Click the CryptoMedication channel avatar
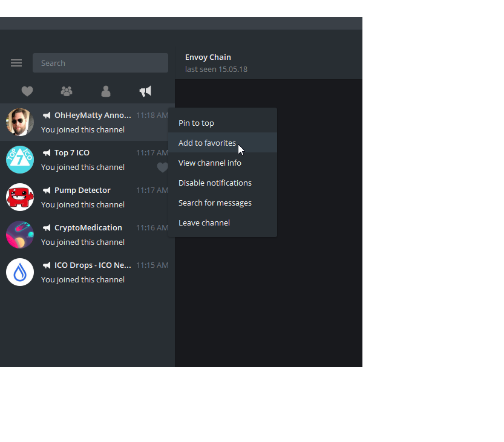 pos(20,235)
